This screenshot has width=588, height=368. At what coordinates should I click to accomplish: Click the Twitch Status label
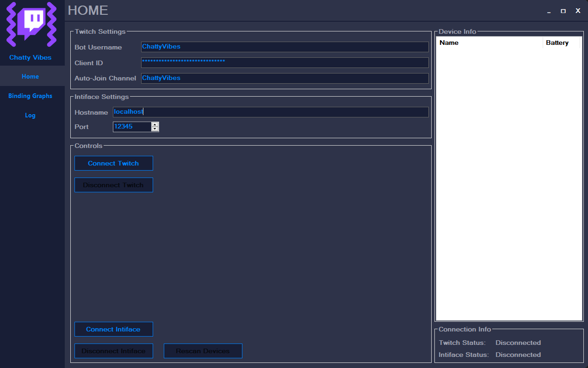click(x=462, y=343)
